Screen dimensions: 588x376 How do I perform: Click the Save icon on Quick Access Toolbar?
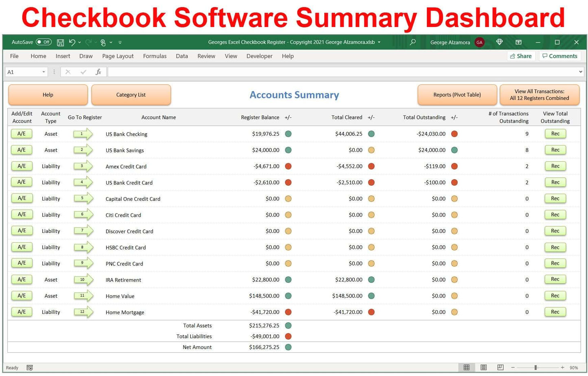60,42
